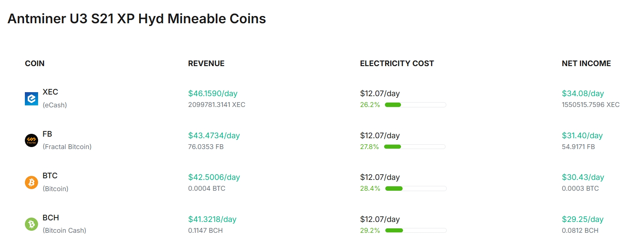Click the XEC revenue $46.1590/day link
The image size is (644, 246).
213,93
